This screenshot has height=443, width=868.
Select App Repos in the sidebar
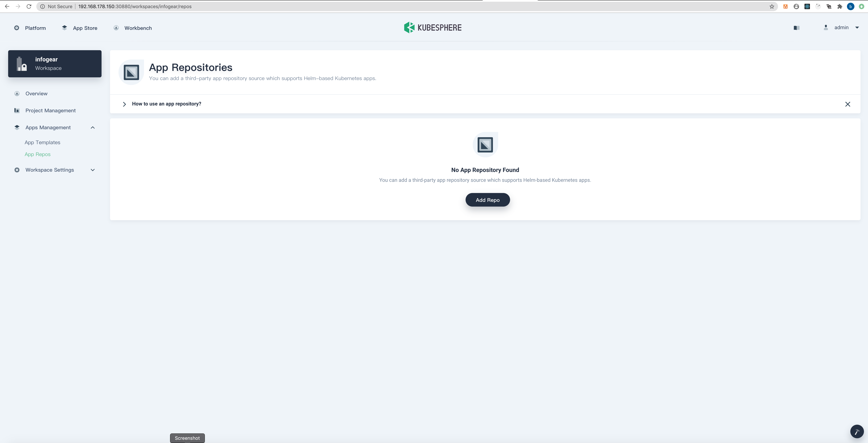pyautogui.click(x=37, y=154)
